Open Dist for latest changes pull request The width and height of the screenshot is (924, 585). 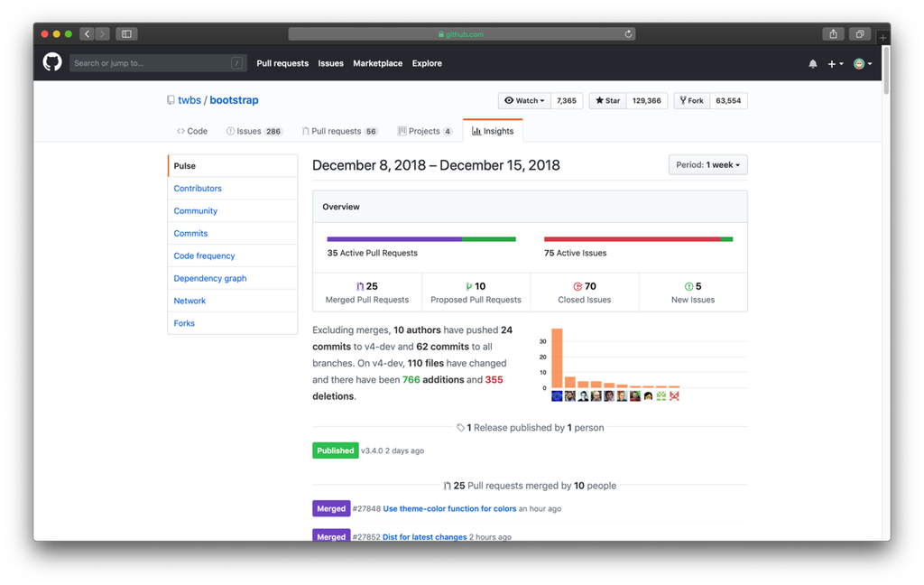click(424, 536)
